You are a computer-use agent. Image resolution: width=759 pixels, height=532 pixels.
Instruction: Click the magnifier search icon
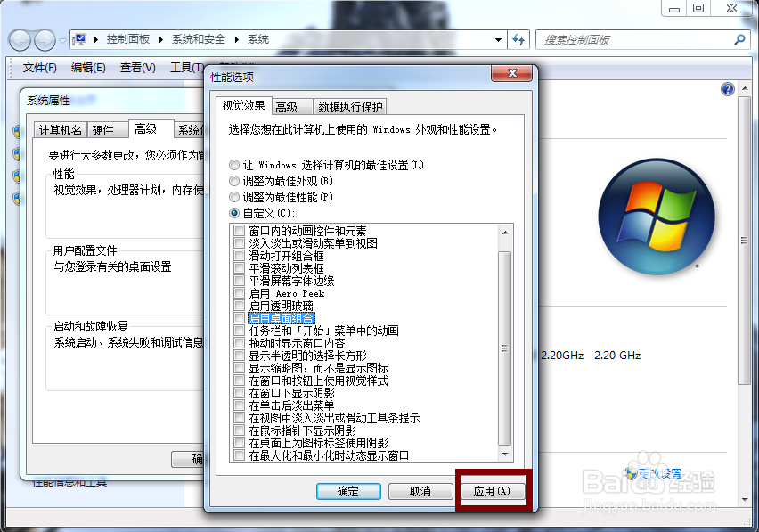coord(739,40)
